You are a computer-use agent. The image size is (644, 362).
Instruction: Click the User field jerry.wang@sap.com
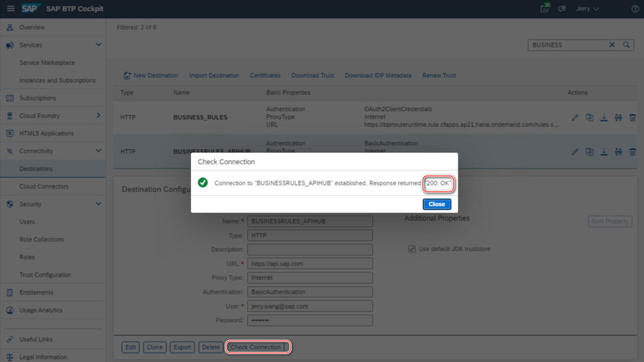[310, 306]
